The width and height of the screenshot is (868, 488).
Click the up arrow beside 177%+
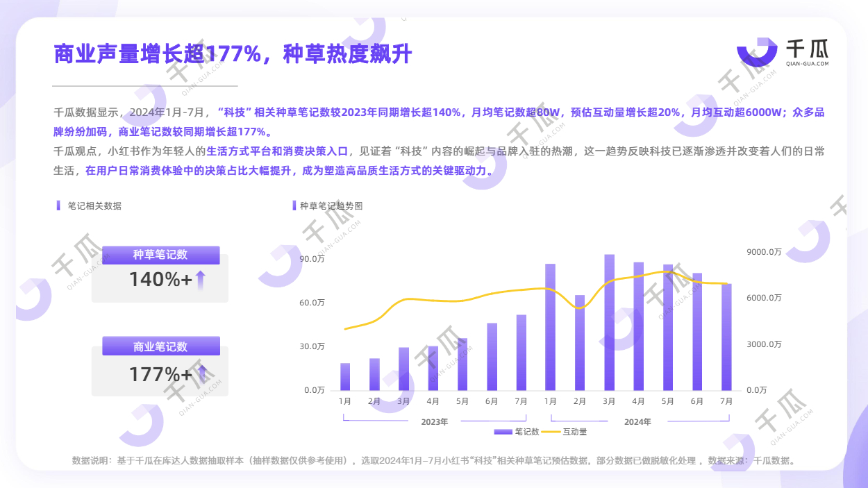coord(201,374)
